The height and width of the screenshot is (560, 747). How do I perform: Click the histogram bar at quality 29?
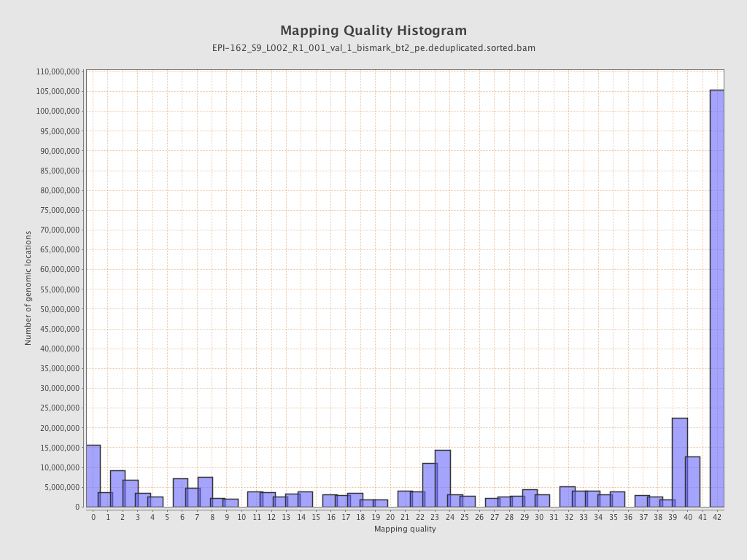click(x=530, y=498)
